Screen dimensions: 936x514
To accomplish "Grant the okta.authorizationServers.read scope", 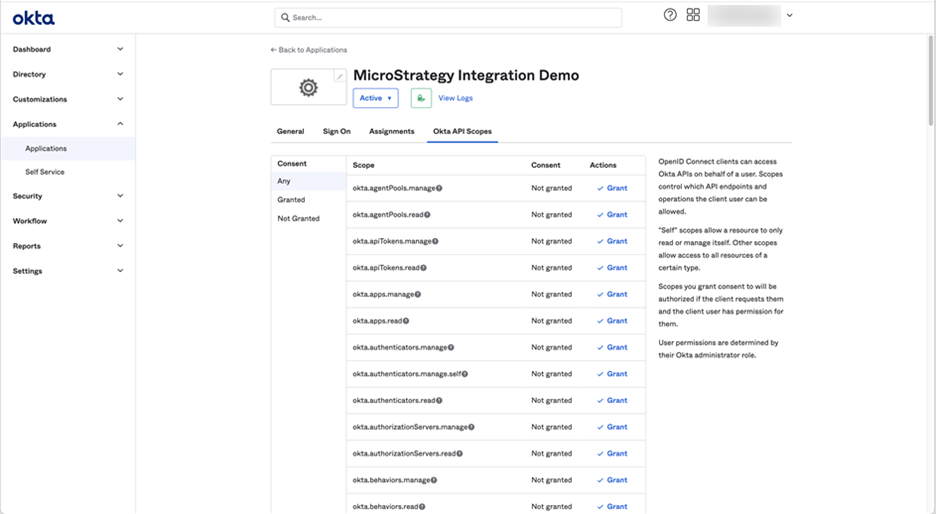I will [x=612, y=454].
